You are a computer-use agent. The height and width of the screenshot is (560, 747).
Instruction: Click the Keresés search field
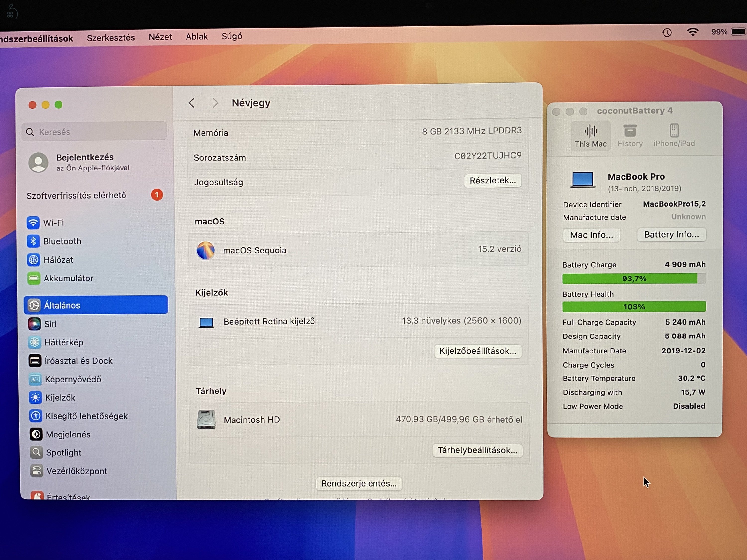pyautogui.click(x=95, y=132)
